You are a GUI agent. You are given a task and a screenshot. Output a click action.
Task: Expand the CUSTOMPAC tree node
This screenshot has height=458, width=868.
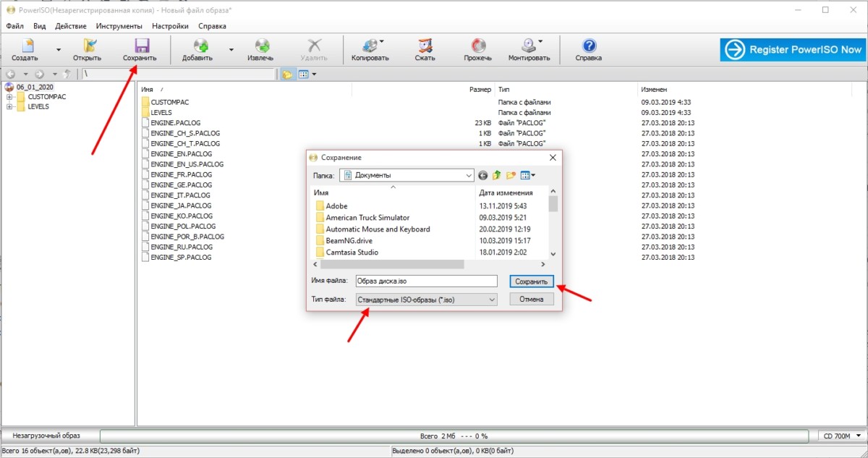tap(10, 97)
